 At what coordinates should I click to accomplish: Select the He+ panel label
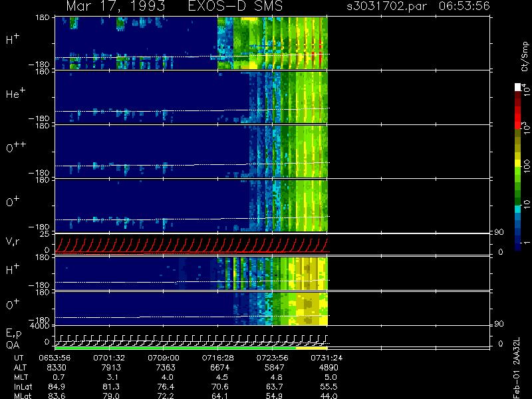tap(15, 93)
